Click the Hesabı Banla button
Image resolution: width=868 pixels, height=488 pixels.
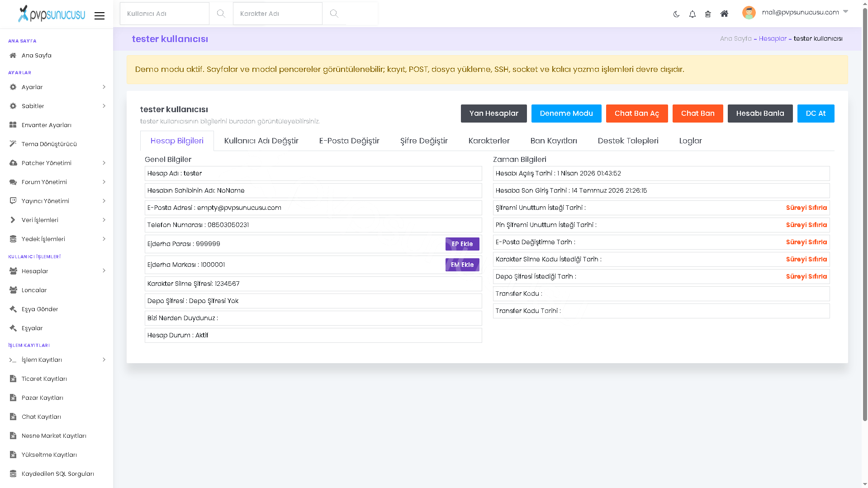(760, 114)
